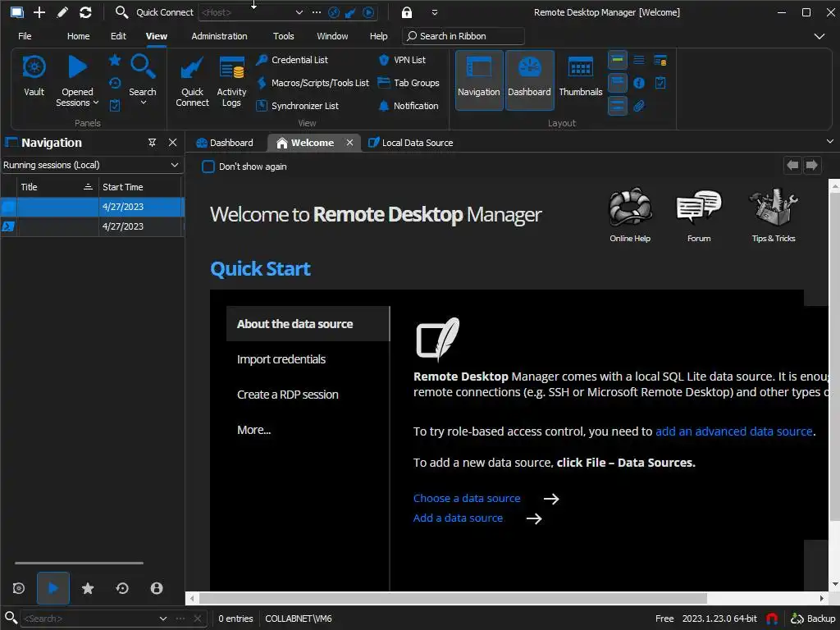Click the Search in Ribbon field
Viewport: 840px width, 630px height.
(x=463, y=36)
